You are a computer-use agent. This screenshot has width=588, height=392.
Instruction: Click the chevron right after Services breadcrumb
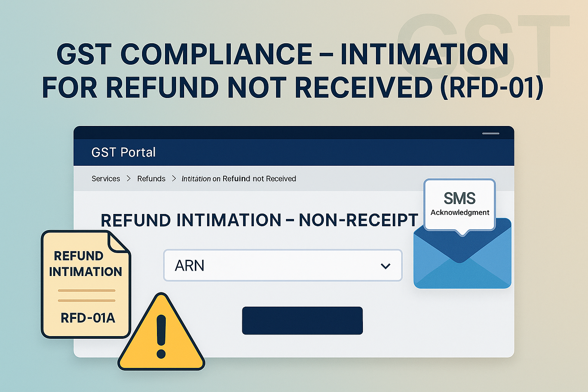point(129,179)
